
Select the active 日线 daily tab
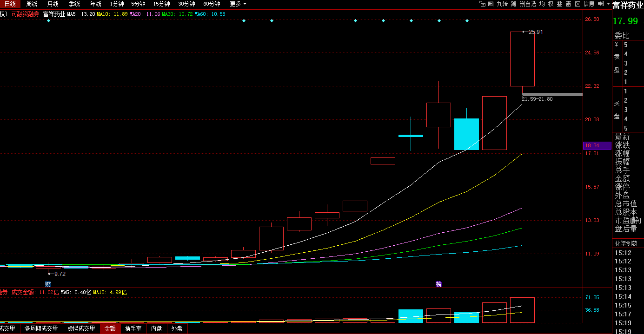pyautogui.click(x=10, y=4)
